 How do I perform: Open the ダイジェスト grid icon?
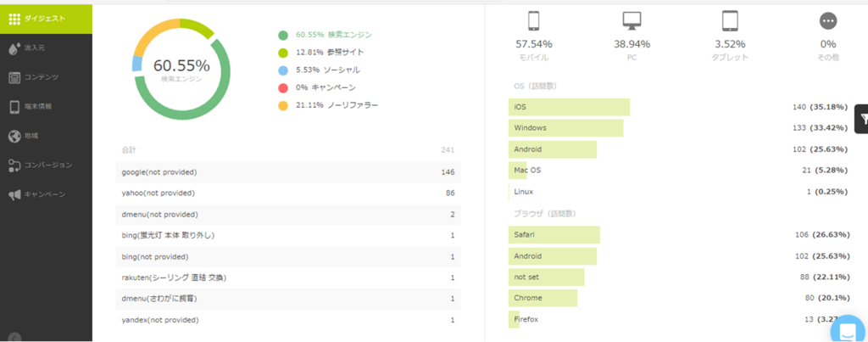click(x=14, y=17)
